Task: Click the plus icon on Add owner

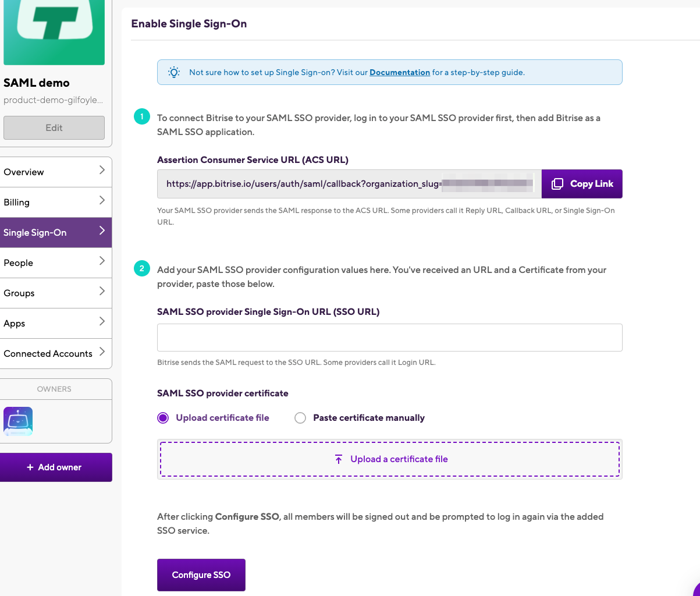Action: 30,467
